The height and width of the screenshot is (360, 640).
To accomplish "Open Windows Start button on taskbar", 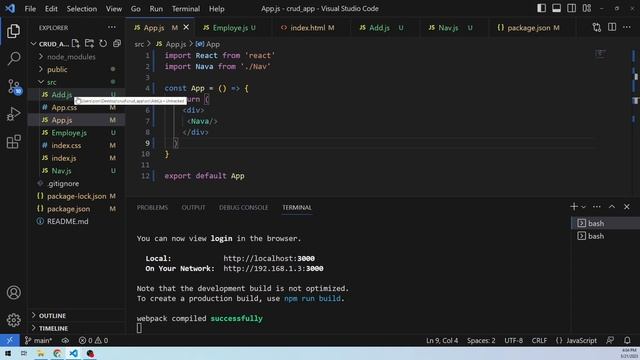I will (7, 353).
